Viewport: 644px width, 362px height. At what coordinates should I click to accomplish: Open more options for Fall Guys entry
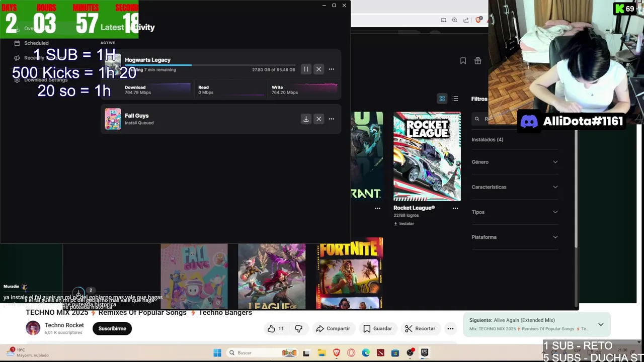pos(331,119)
